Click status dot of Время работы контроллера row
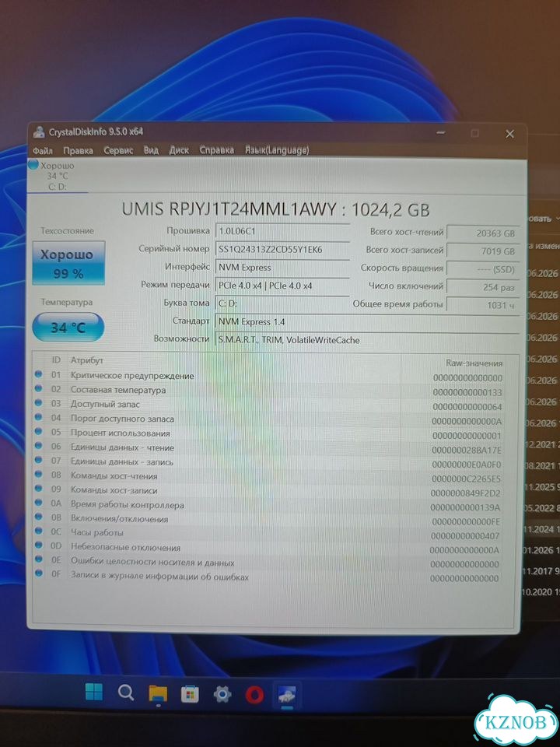The height and width of the screenshot is (747, 560). click(39, 503)
